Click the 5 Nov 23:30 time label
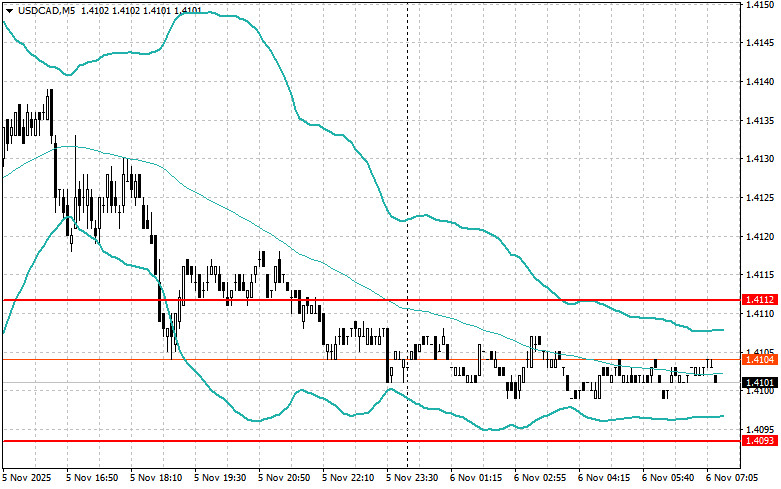The image size is (781, 489). 412,478
